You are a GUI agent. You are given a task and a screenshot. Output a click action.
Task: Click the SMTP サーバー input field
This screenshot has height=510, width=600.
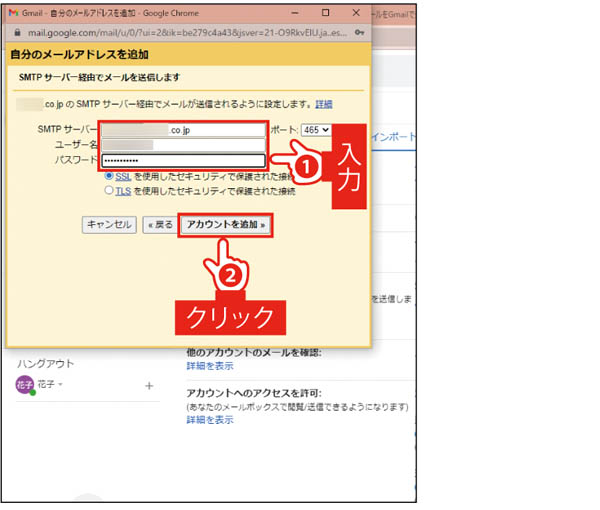coord(182,130)
